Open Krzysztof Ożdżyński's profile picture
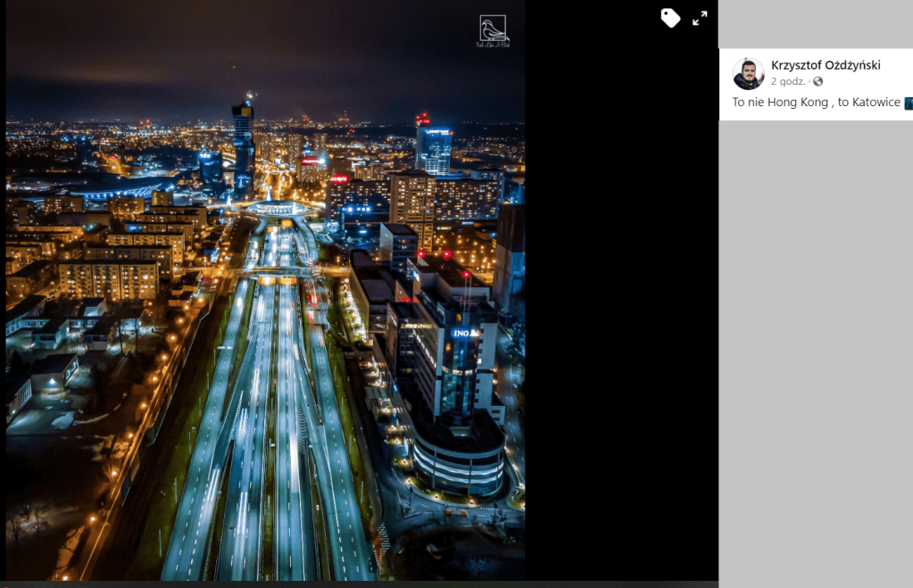The width and height of the screenshot is (913, 588). point(748,74)
